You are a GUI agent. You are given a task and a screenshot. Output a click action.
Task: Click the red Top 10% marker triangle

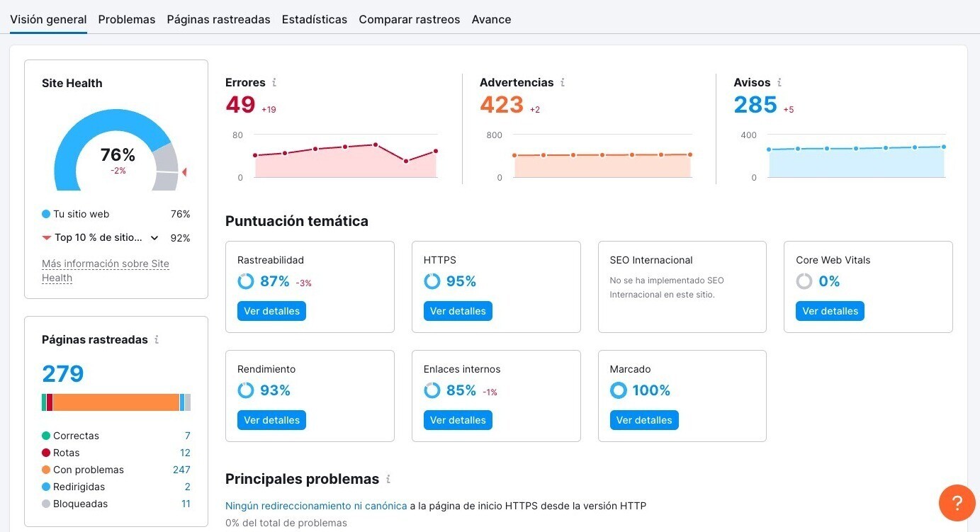[184, 172]
